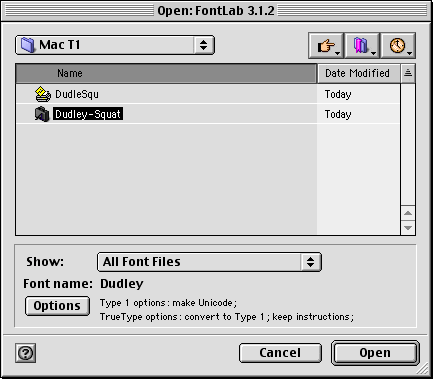Click the Open: FontLab 3.1.2 title bar

216,11
